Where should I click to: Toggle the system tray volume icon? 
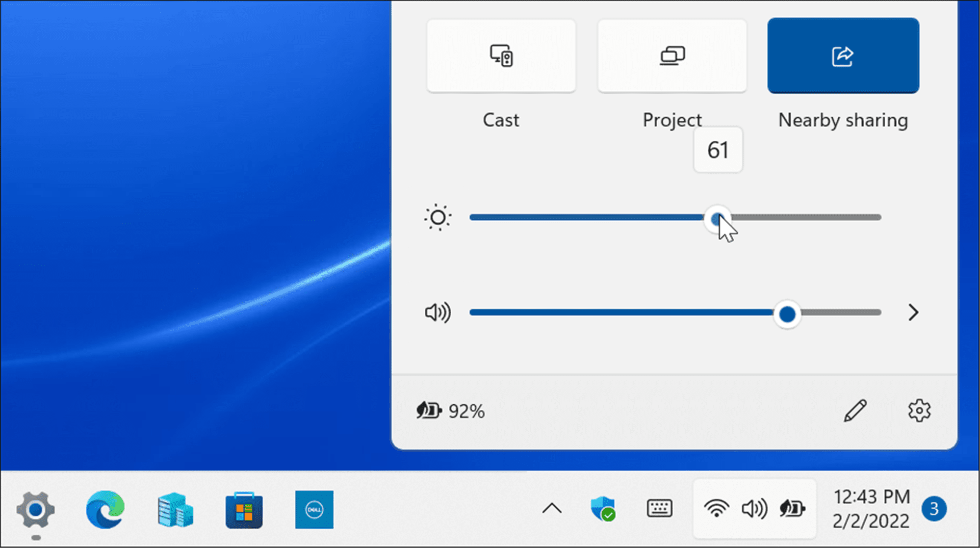pos(754,509)
